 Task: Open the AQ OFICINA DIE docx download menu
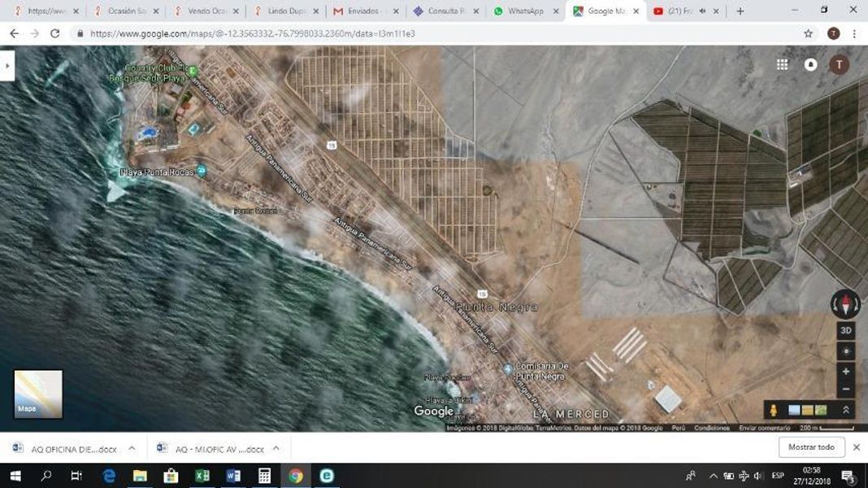click(132, 448)
